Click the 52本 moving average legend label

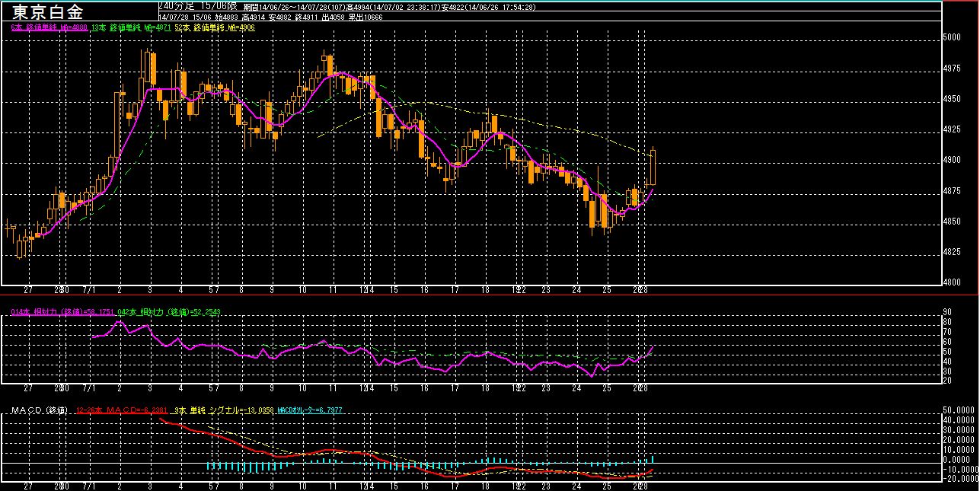click(213, 27)
